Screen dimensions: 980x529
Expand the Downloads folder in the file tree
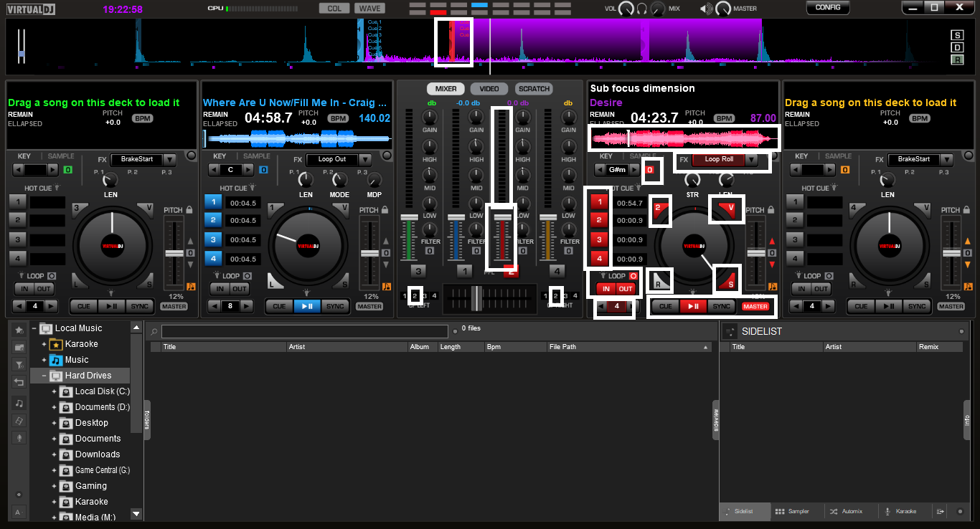[x=54, y=454]
